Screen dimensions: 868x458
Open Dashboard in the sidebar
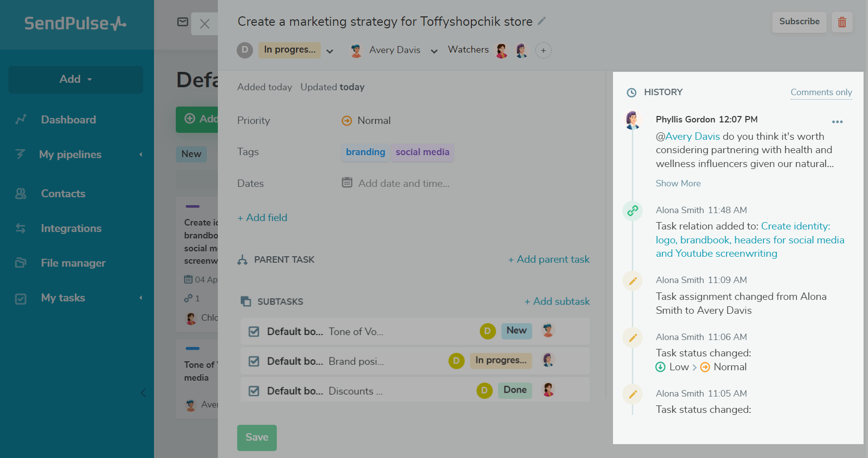(68, 119)
